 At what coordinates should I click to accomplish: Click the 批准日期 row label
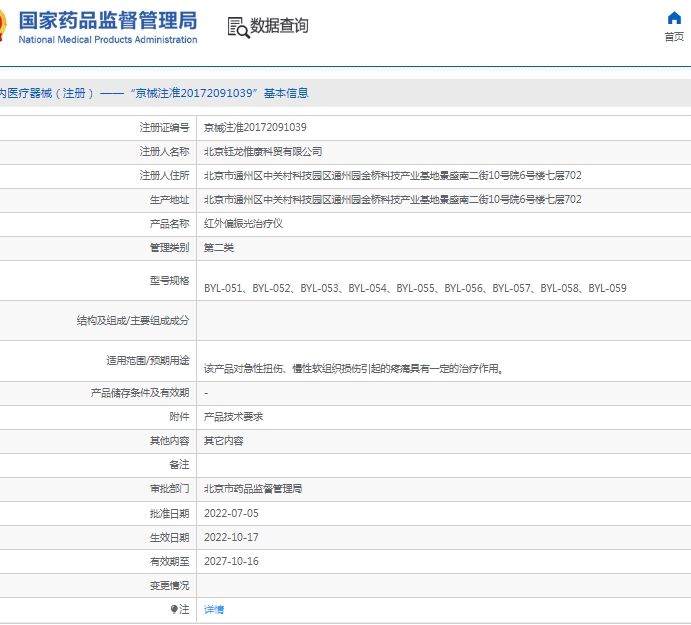[x=170, y=513]
